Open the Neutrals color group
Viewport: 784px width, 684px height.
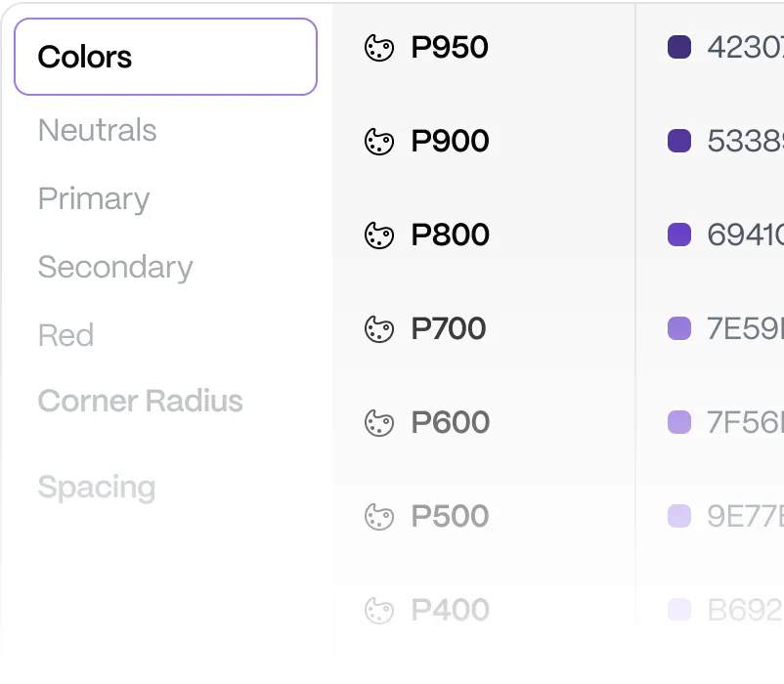tap(97, 130)
